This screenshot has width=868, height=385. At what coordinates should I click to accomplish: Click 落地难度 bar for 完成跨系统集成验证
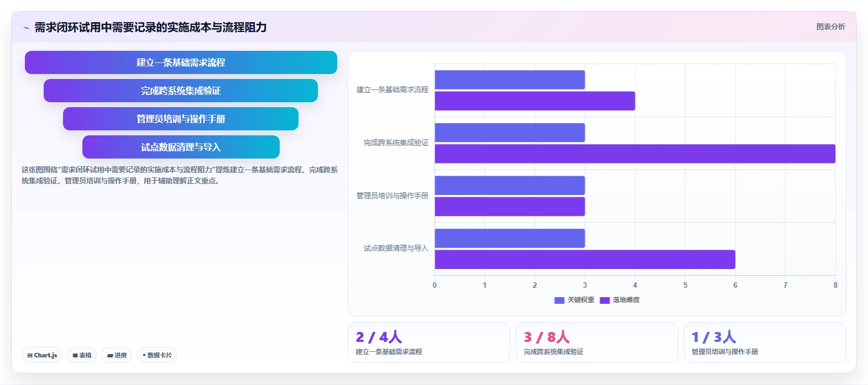[x=635, y=154]
